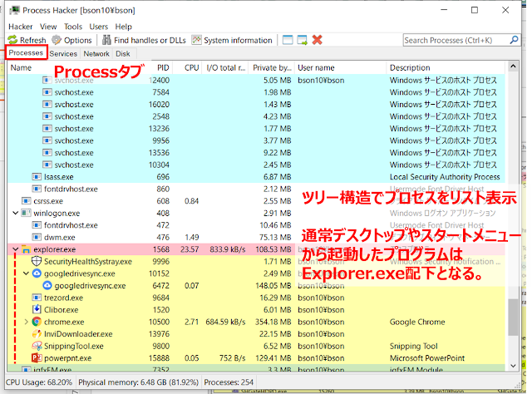Click the Local Security Authority Process description
The image size is (532, 394).
[445, 177]
